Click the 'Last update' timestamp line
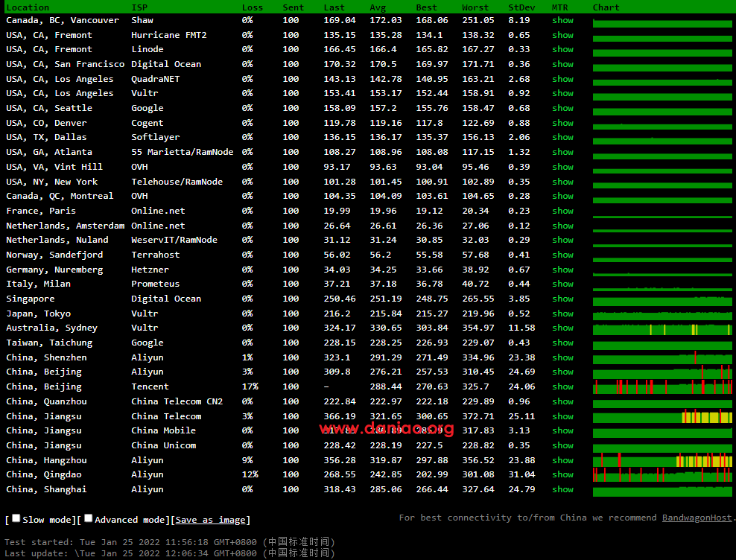The height and width of the screenshot is (560, 736). 169,553
